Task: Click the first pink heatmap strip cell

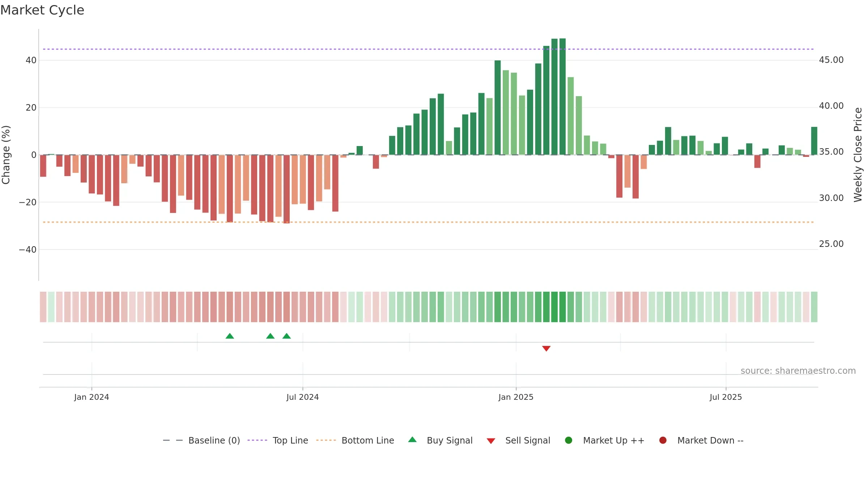Action: point(43,307)
